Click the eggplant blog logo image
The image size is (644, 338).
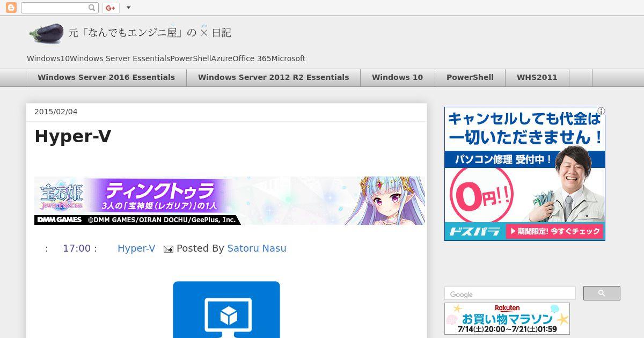(46, 33)
